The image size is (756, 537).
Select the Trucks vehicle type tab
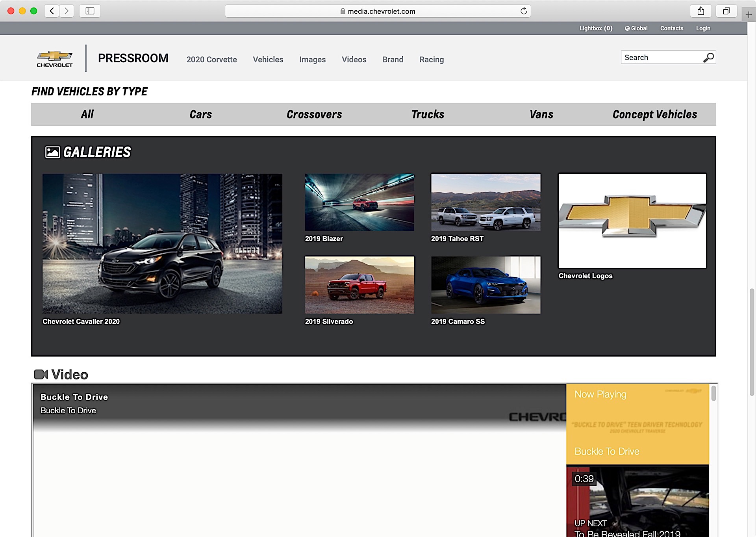click(x=428, y=114)
